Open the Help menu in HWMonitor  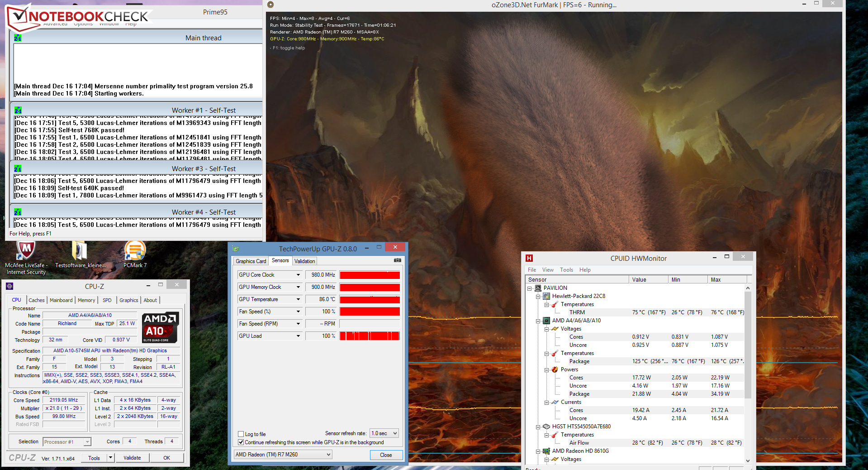coord(585,270)
